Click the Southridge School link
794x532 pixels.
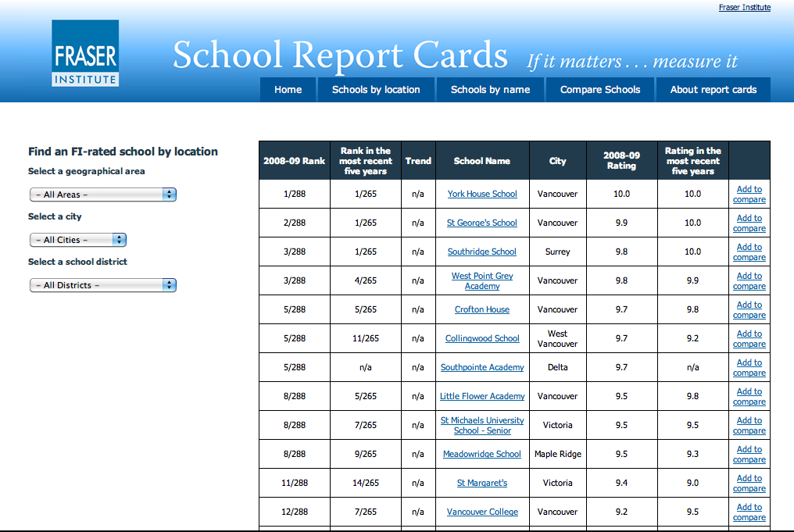pyautogui.click(x=482, y=252)
